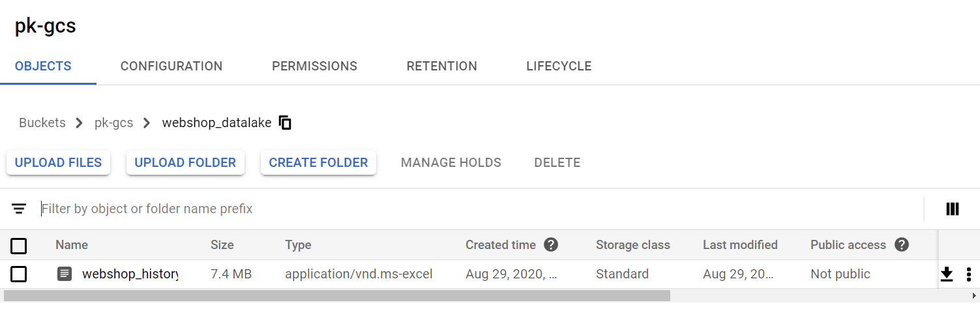This screenshot has width=980, height=309.
Task: Click the Created time help icon
Action: (x=551, y=244)
